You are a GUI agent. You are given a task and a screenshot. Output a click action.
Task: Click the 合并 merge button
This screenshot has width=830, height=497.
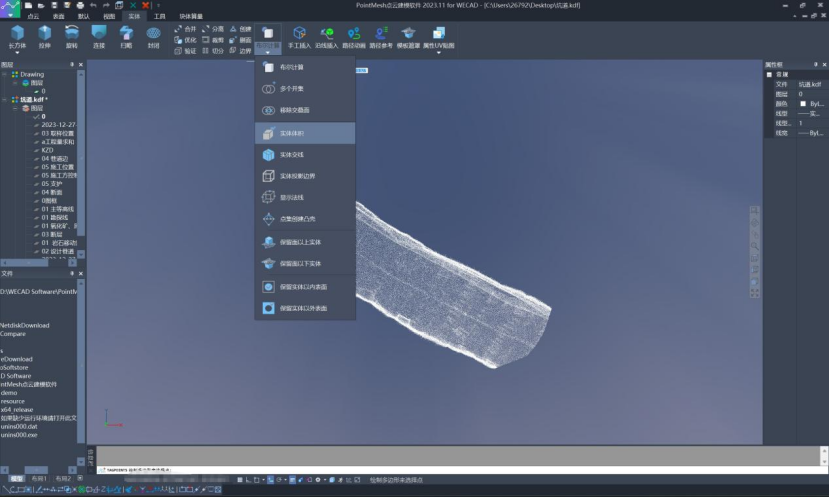tap(185, 29)
